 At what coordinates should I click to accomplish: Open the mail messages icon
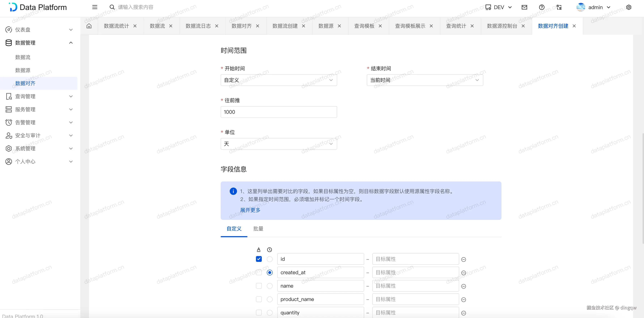point(524,7)
